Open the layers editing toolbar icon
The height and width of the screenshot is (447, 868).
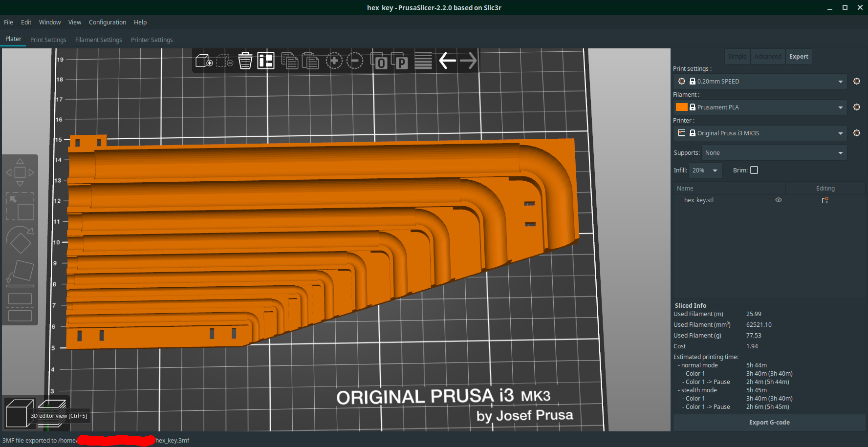tap(423, 61)
